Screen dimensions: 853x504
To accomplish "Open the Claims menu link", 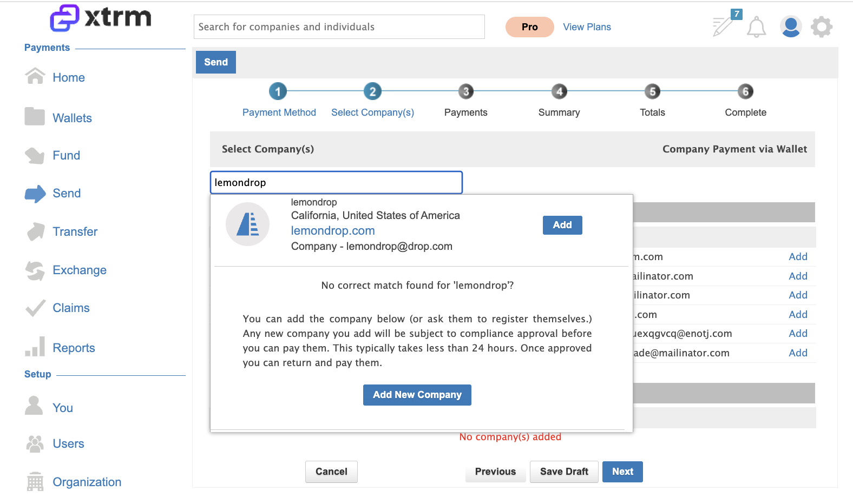I will click(71, 308).
